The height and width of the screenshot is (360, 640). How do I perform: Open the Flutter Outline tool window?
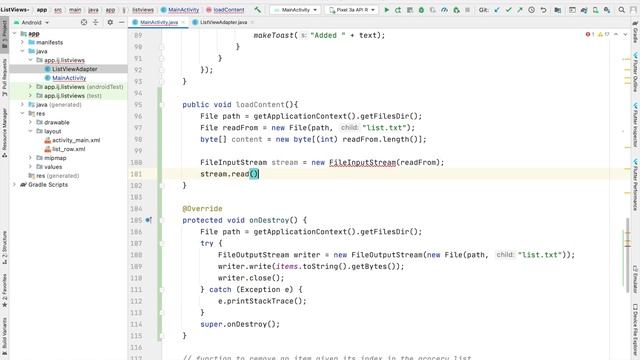636,72
